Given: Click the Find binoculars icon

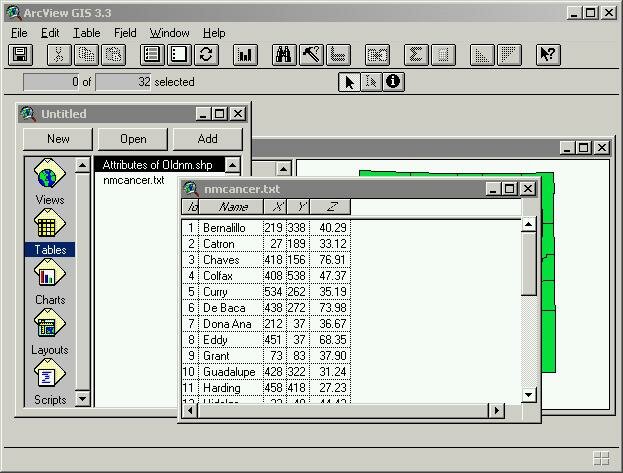Looking at the screenshot, I should [x=284, y=54].
